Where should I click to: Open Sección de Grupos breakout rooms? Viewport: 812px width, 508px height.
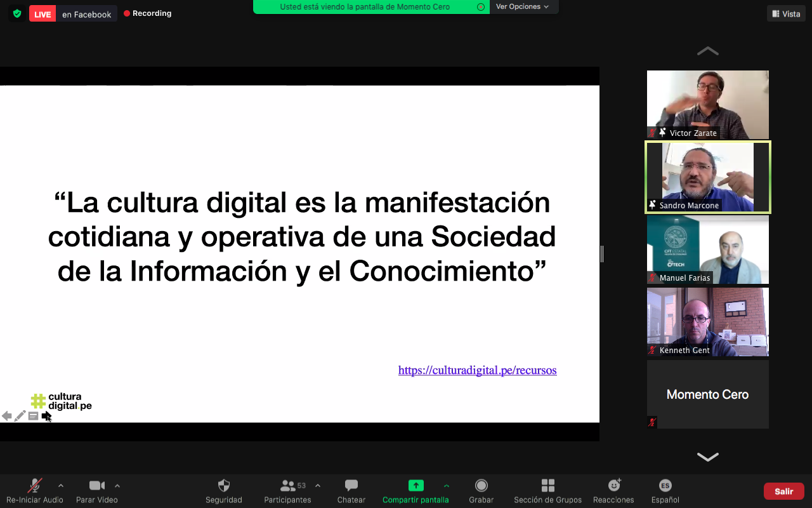point(547,486)
